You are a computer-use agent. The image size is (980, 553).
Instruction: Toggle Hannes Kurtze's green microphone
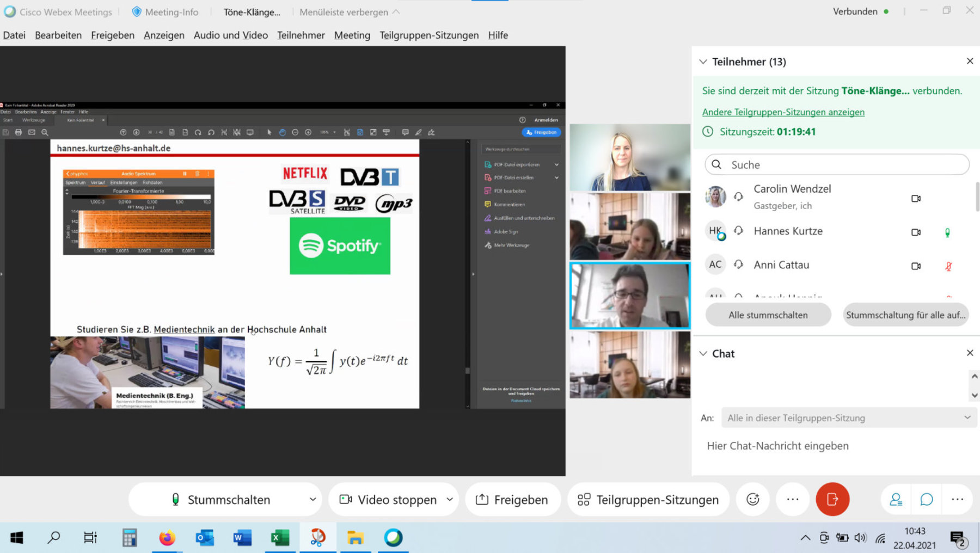click(947, 232)
